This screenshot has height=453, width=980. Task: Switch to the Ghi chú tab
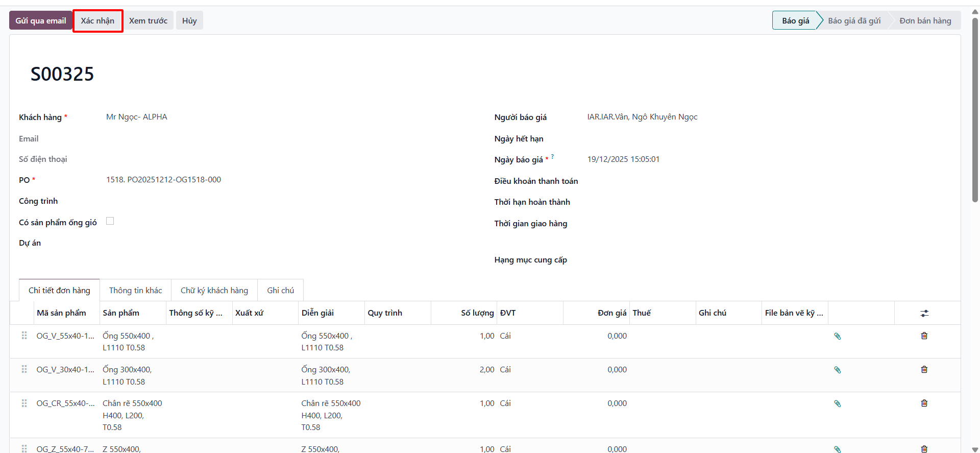click(x=281, y=290)
